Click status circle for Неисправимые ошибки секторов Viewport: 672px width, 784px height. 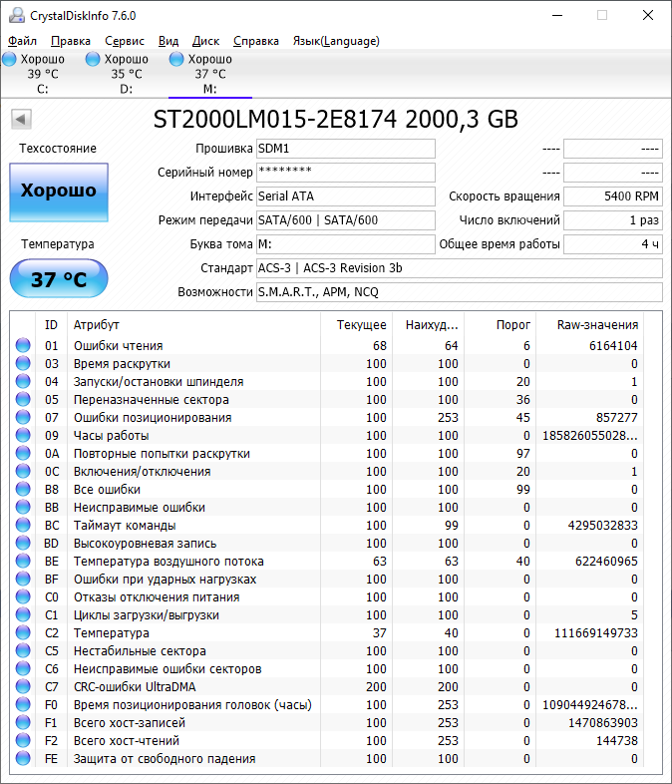click(23, 669)
